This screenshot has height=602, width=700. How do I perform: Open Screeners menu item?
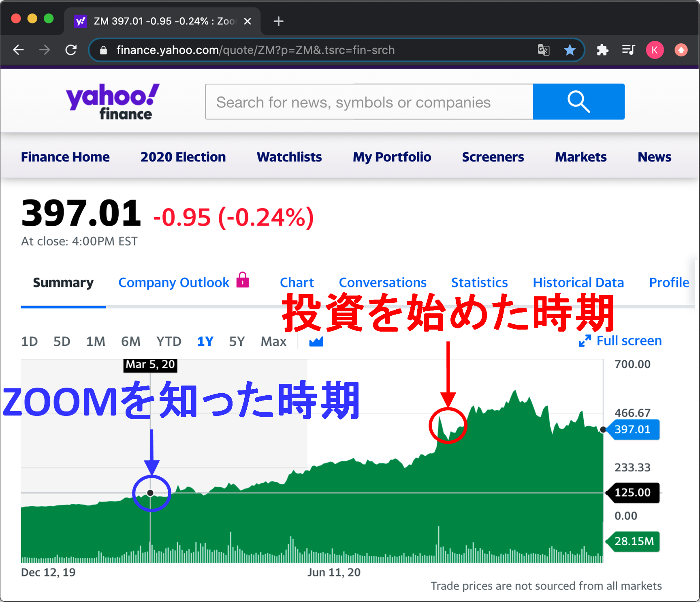(x=493, y=157)
